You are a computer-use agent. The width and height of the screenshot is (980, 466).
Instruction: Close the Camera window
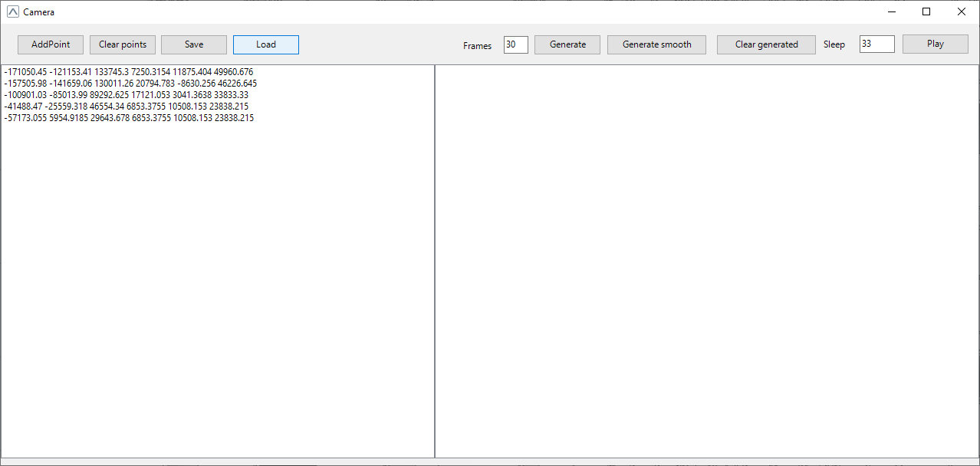point(962,11)
